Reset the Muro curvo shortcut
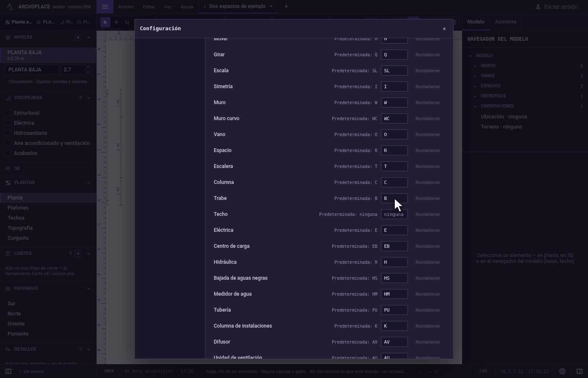 tap(428, 118)
